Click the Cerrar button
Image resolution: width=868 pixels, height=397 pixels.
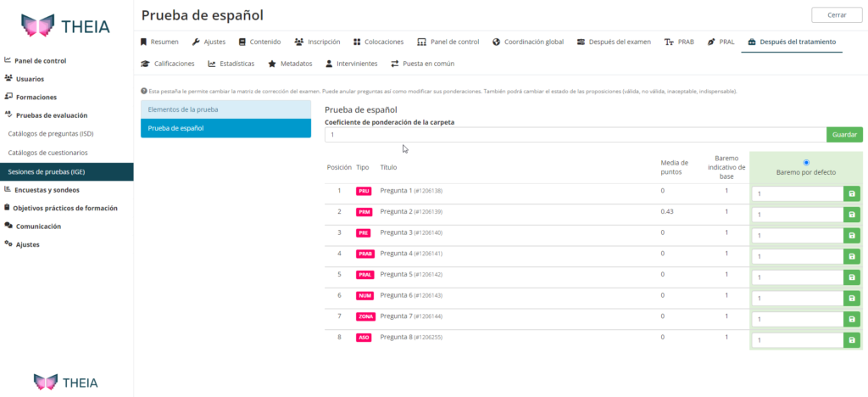pyautogui.click(x=835, y=15)
